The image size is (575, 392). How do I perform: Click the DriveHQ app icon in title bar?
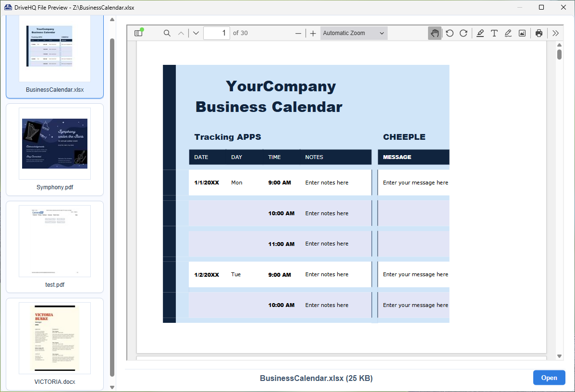pyautogui.click(x=8, y=7)
